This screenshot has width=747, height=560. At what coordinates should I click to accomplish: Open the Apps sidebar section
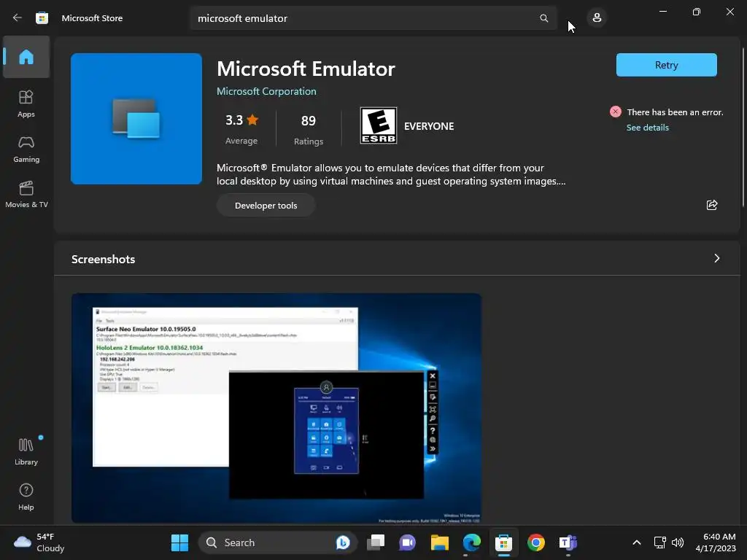[26, 104]
